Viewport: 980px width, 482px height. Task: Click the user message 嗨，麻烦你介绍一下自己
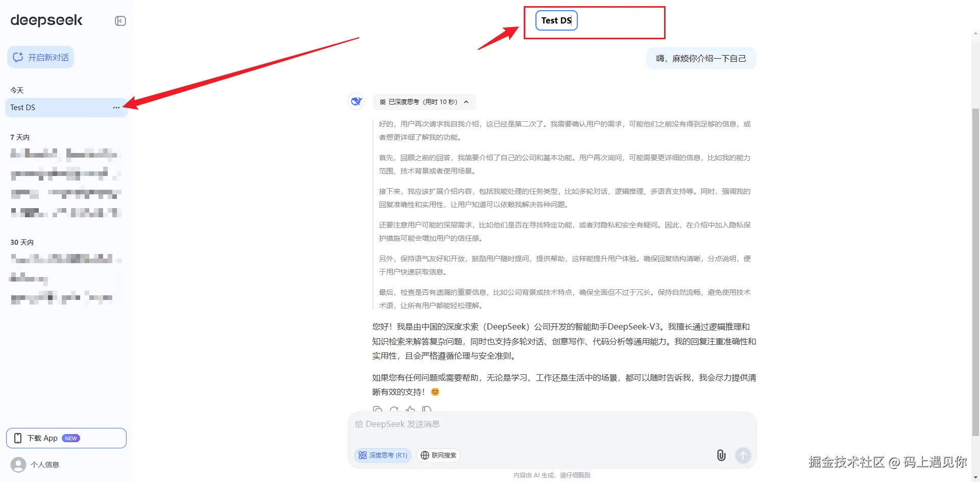(x=701, y=59)
